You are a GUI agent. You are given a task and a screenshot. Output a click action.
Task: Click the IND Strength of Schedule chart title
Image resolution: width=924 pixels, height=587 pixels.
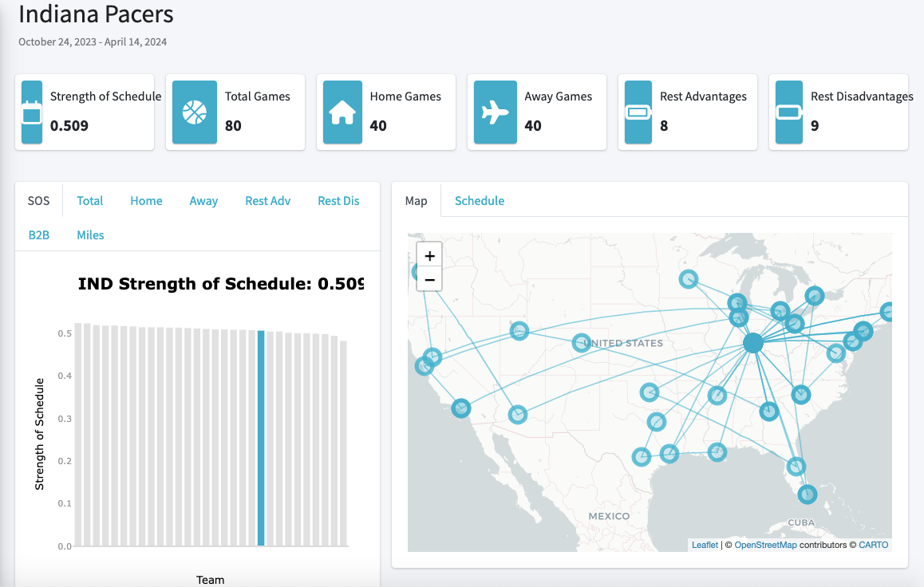[x=221, y=284]
